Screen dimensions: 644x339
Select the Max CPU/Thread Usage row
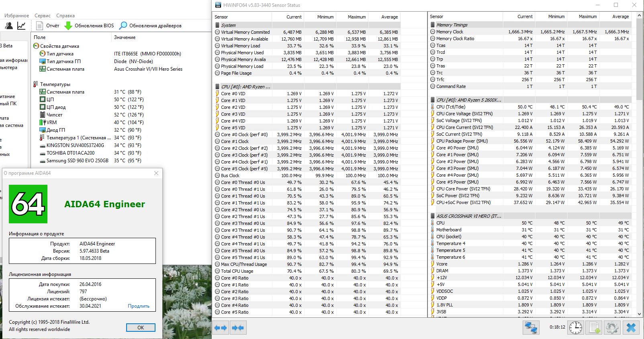click(x=307, y=264)
